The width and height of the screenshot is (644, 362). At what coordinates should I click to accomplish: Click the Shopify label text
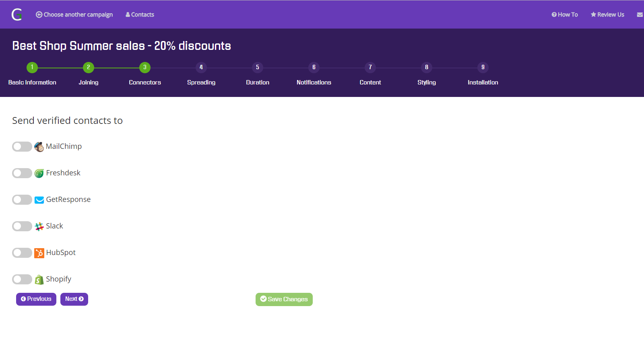tap(58, 279)
